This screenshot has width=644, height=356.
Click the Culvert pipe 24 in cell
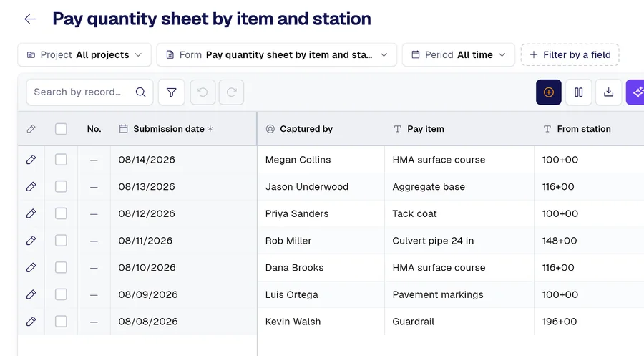(x=459, y=241)
